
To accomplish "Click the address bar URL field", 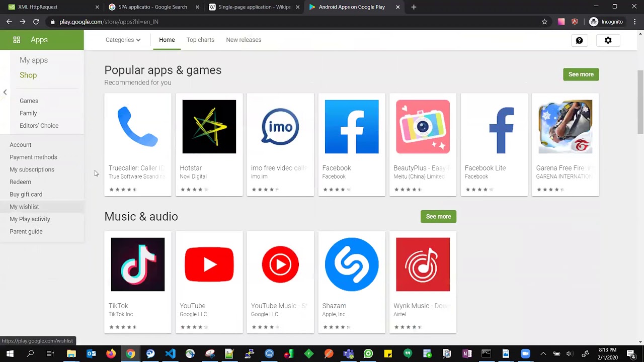I will click(x=292, y=22).
